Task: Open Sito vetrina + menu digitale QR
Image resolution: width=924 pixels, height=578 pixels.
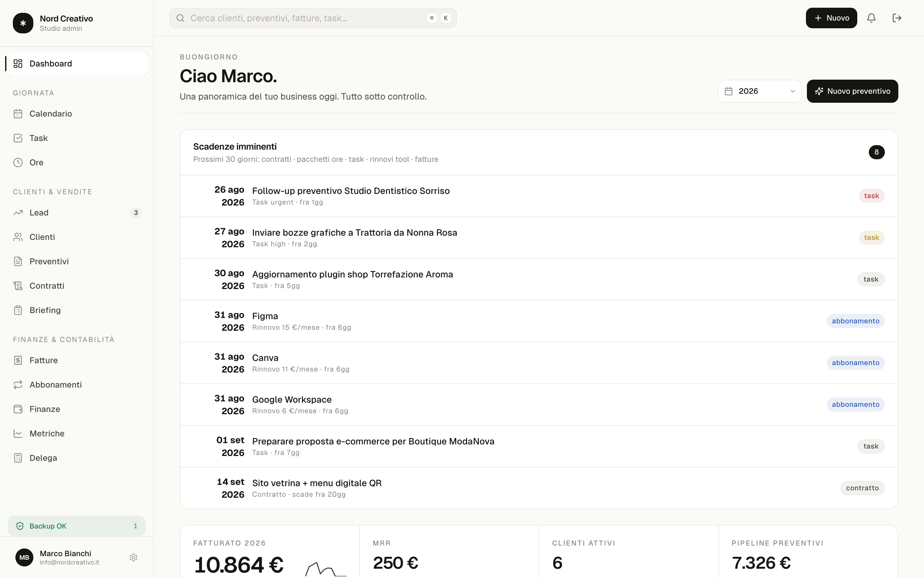Action: tap(539, 488)
